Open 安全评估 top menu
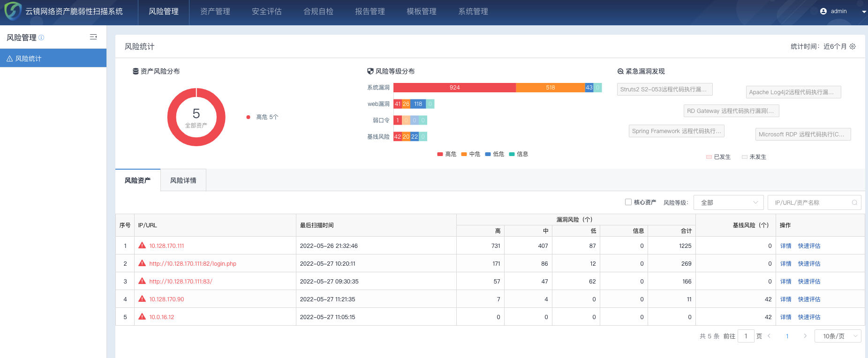The height and width of the screenshot is (358, 868). tap(267, 12)
